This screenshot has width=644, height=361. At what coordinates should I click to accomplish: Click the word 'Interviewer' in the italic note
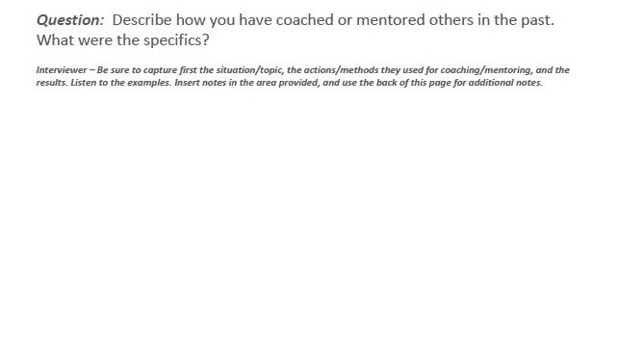pos(62,70)
